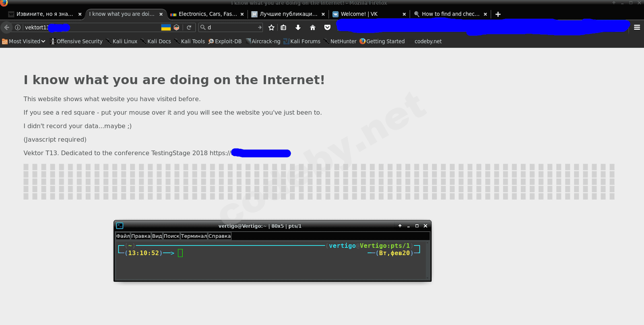Click the search magnifier icon in the search box
The image size is (644, 325).
(x=203, y=27)
